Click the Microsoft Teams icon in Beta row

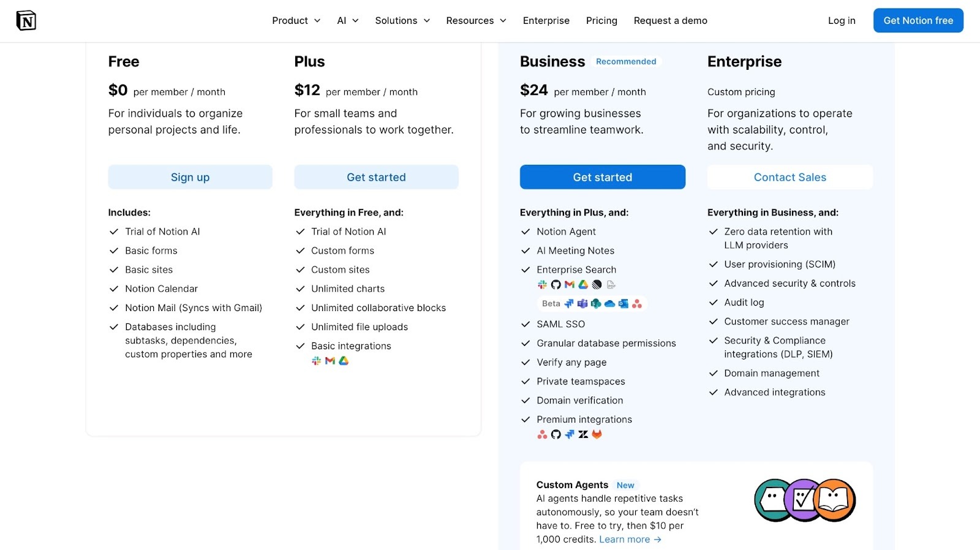582,304
